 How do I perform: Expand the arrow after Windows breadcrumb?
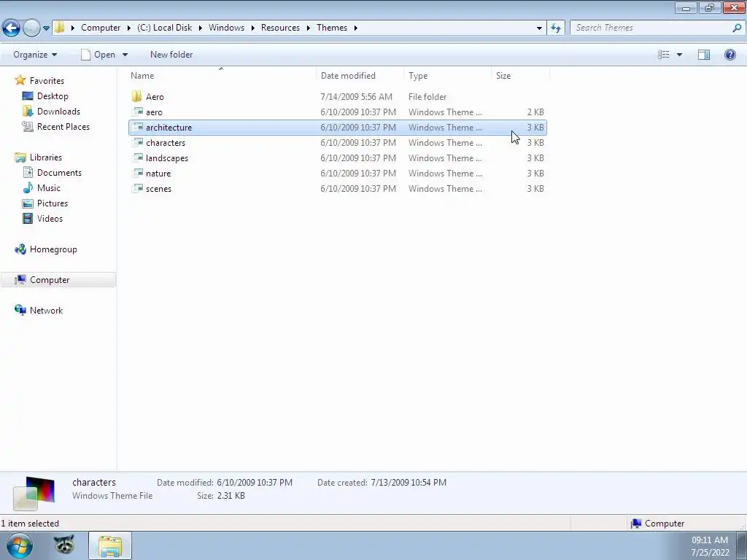(x=252, y=28)
